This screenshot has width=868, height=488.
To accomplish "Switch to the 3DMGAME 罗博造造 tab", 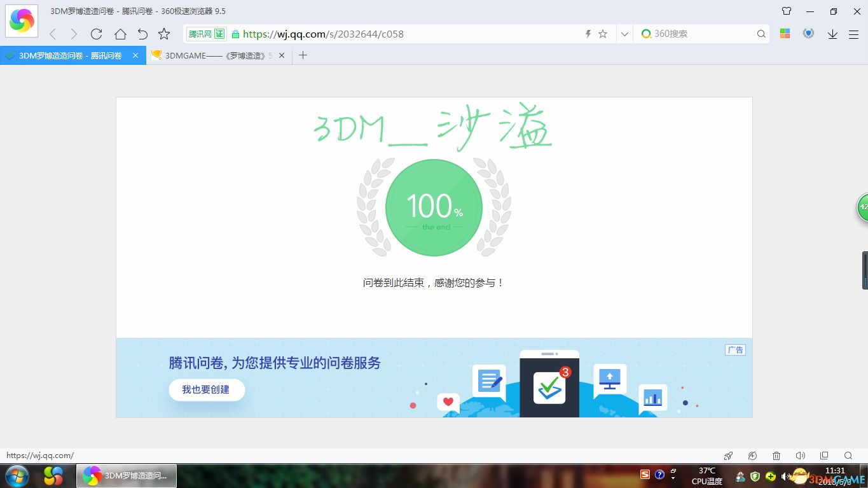I will pyautogui.click(x=218, y=55).
